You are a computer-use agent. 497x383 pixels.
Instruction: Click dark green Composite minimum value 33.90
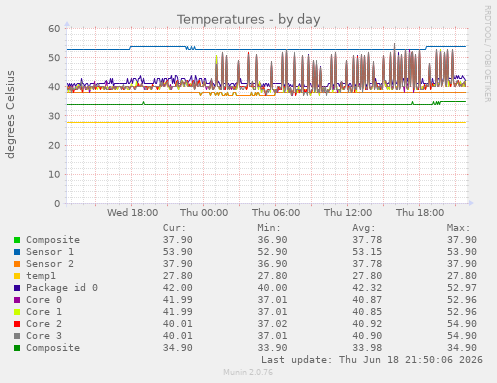[x=272, y=348]
